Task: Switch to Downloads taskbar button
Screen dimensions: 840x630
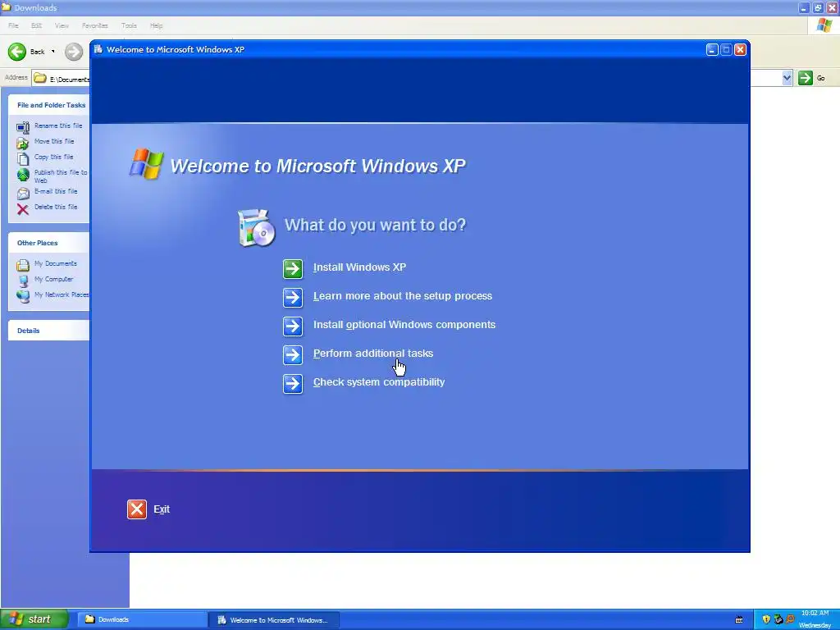Action: tap(141, 619)
